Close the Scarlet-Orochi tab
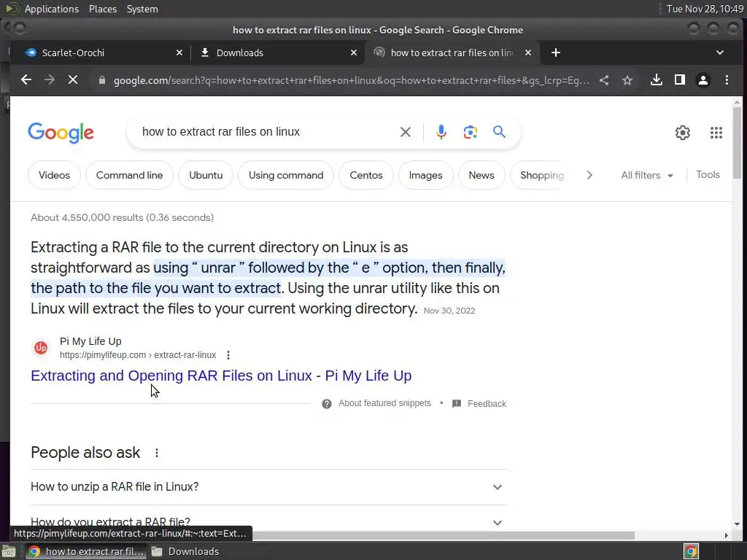The height and width of the screenshot is (560, 747). pyautogui.click(x=179, y=52)
